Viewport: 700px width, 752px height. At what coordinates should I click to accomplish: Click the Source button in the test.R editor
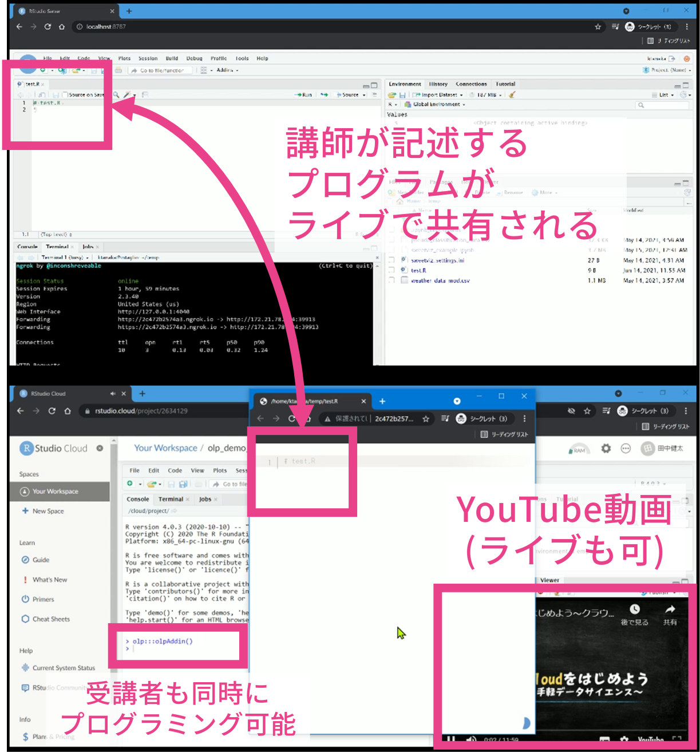click(x=347, y=94)
